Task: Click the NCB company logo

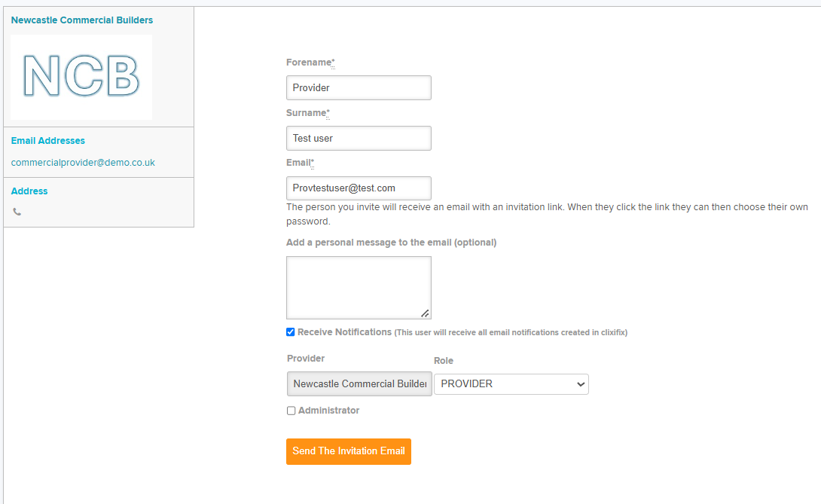Action: 81,77
